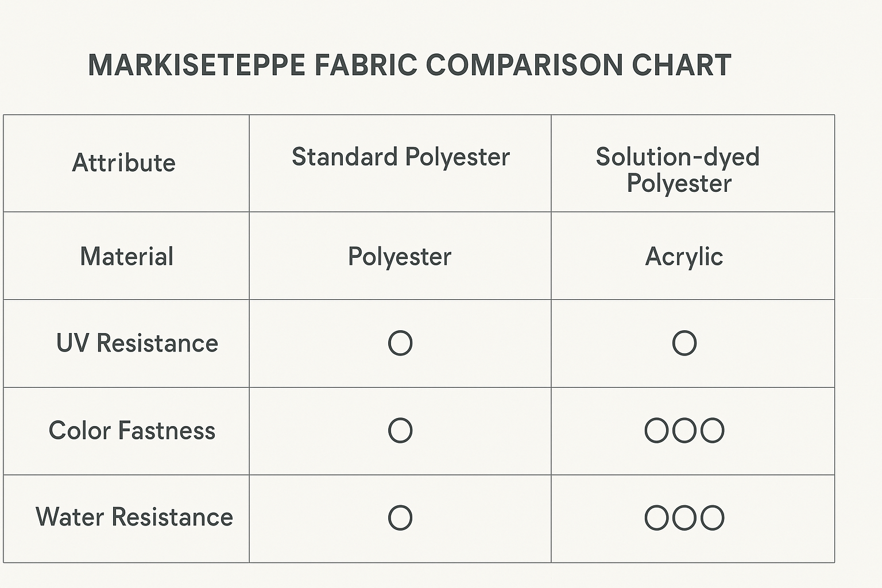882x588 pixels.
Task: Click middle Color Fastness circle for Solution-dyed
Action: pyautogui.click(x=684, y=431)
